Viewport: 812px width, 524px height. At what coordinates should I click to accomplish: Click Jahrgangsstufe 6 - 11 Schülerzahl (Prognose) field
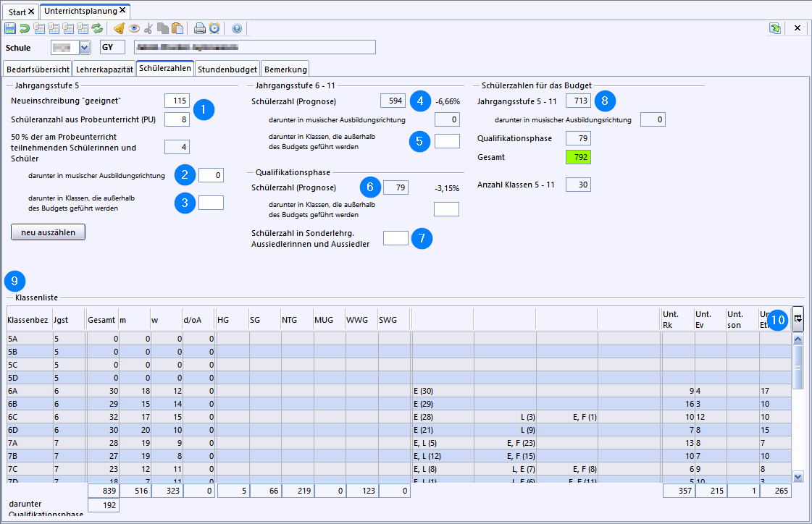point(393,101)
